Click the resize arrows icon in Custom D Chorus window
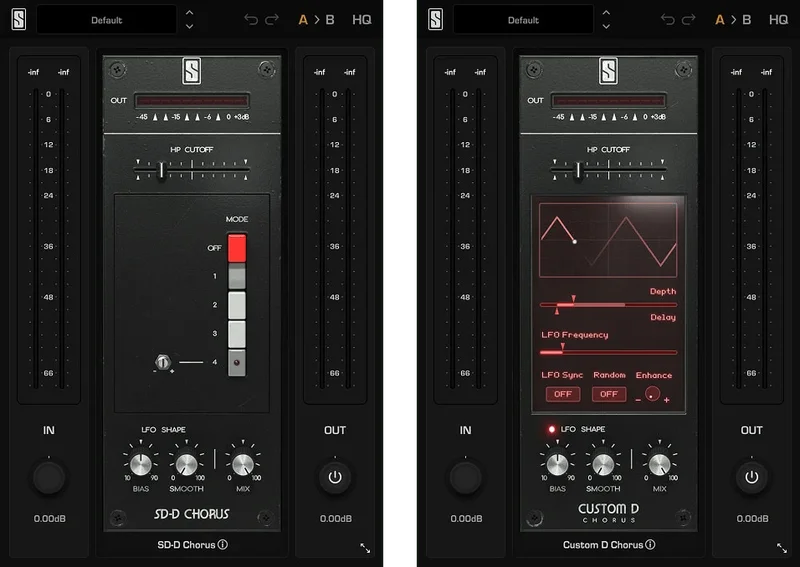The height and width of the screenshot is (567, 800). coord(782,548)
